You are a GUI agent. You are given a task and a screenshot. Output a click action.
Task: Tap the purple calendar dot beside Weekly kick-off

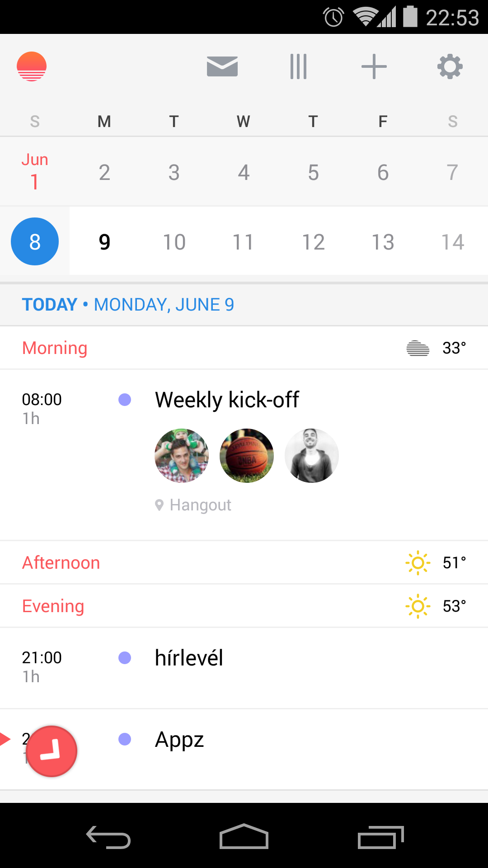coord(125,400)
